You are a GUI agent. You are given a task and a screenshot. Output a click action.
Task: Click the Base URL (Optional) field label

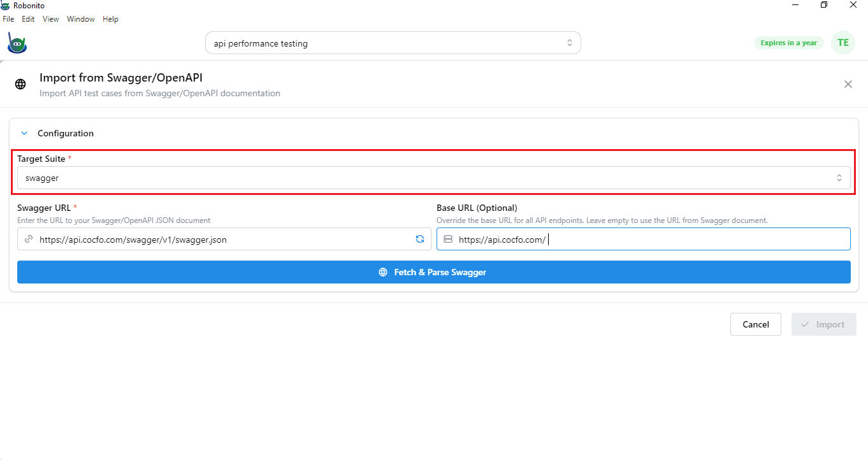coord(477,208)
